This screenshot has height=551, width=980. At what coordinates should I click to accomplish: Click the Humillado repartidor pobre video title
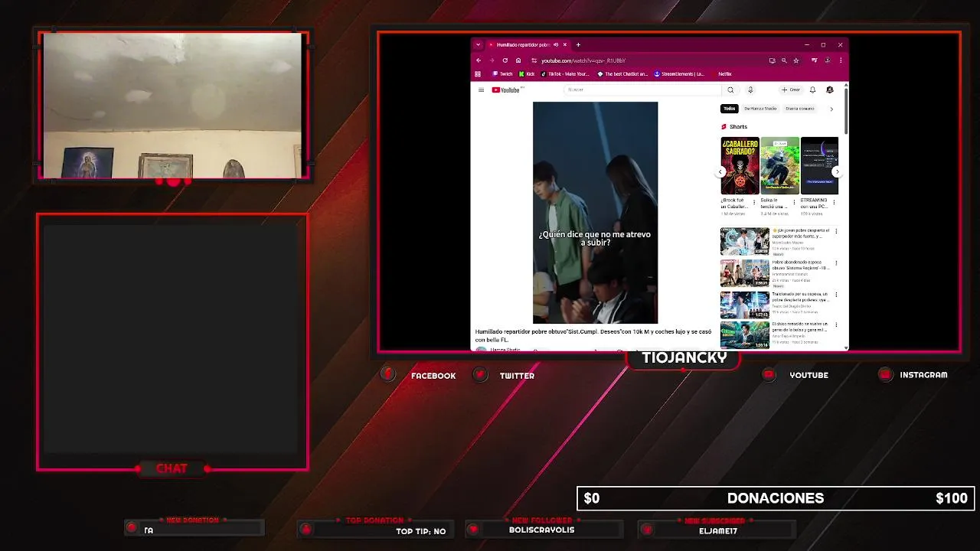593,335
